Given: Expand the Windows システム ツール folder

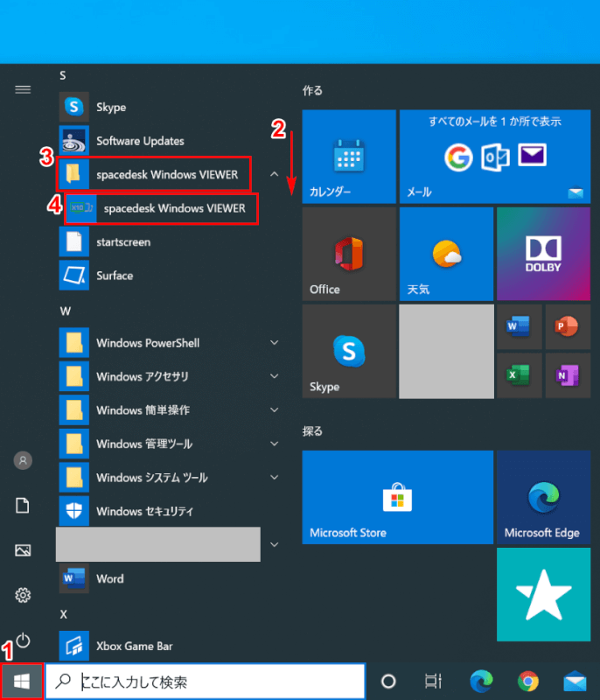Looking at the screenshot, I should 275,477.
